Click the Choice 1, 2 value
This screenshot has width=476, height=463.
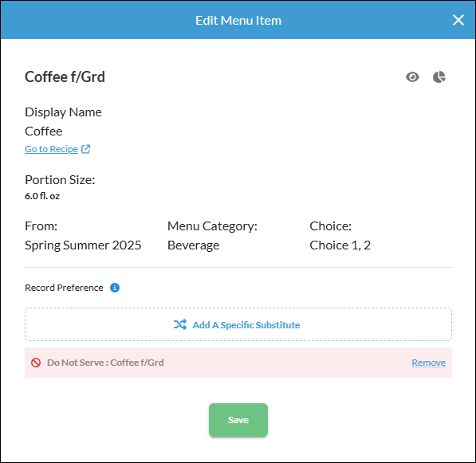(340, 245)
